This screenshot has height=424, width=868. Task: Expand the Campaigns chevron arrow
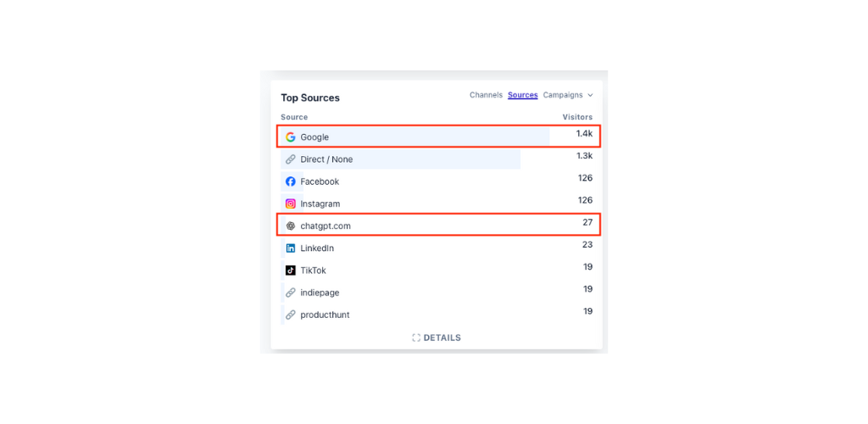pos(591,95)
